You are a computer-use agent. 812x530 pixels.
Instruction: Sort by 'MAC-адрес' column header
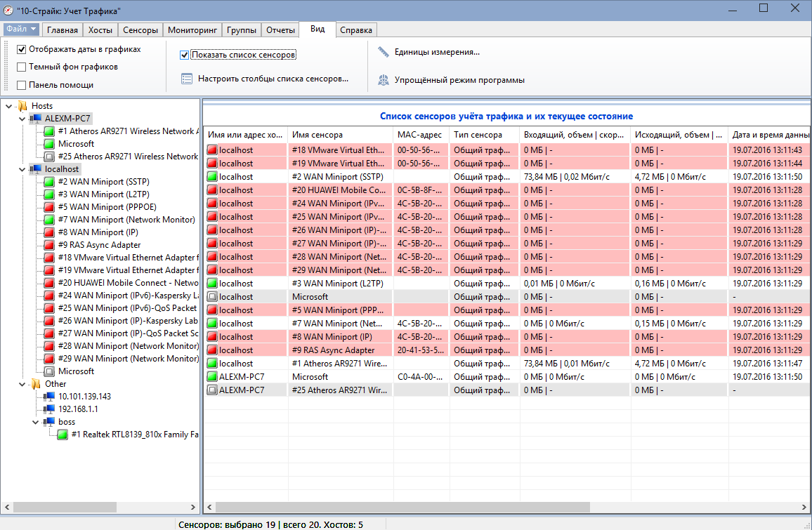(x=421, y=135)
